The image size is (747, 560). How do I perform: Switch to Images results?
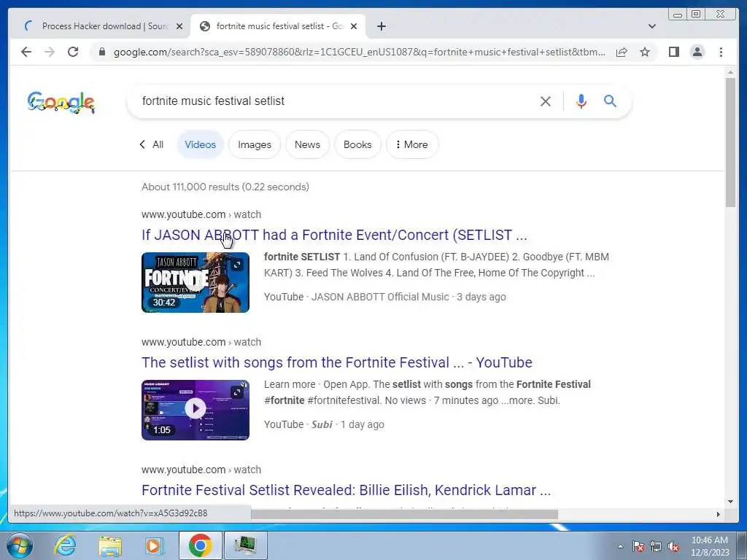pos(255,144)
